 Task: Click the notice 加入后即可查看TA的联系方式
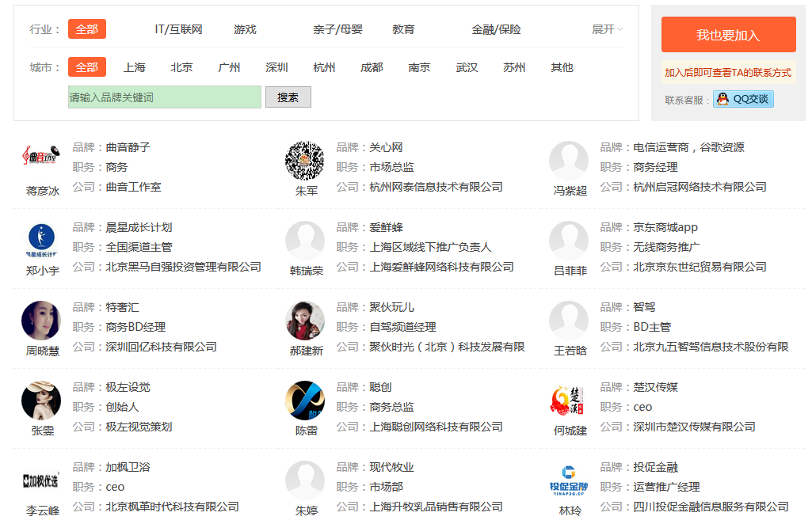[728, 72]
